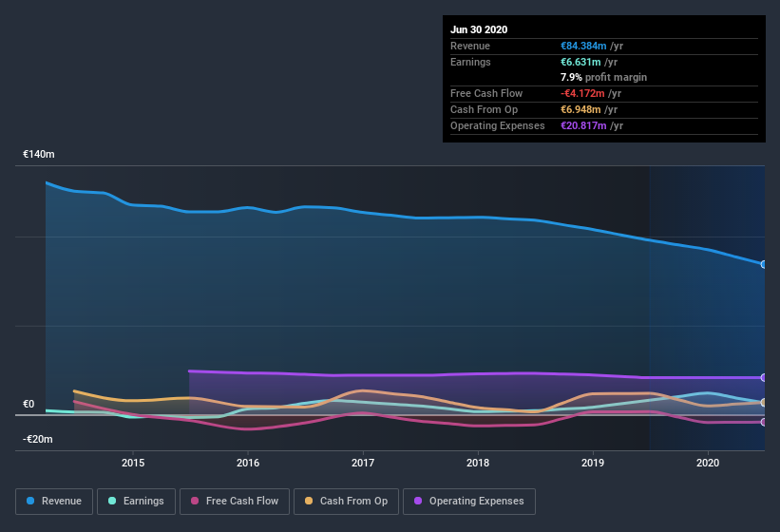Toggle the Revenue legend series
The height and width of the screenshot is (532, 780).
click(54, 502)
